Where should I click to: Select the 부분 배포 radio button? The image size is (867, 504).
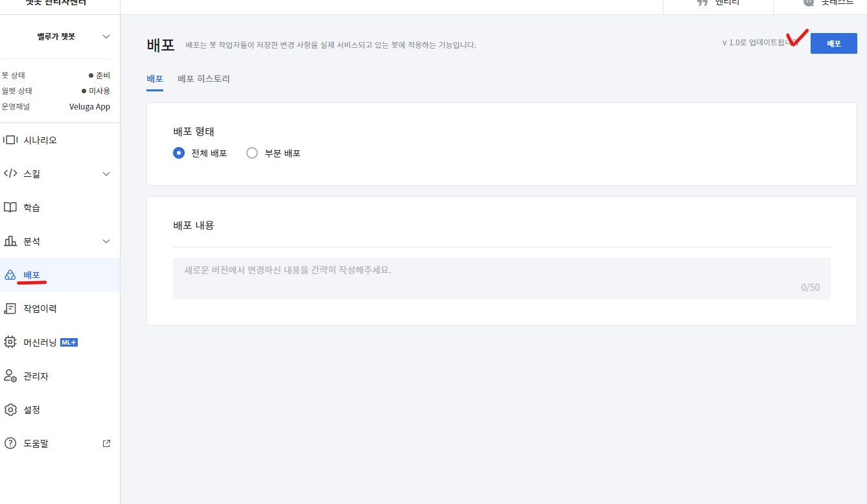point(252,154)
